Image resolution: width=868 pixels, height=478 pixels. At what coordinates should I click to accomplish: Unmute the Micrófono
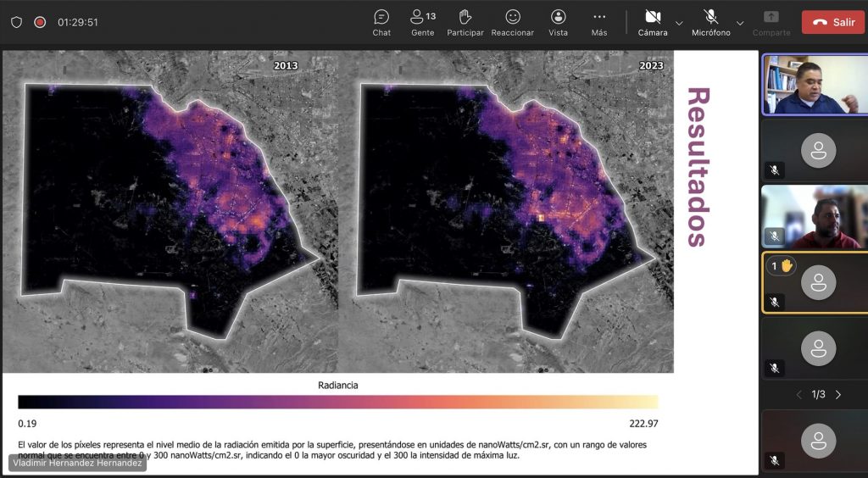coord(710,22)
